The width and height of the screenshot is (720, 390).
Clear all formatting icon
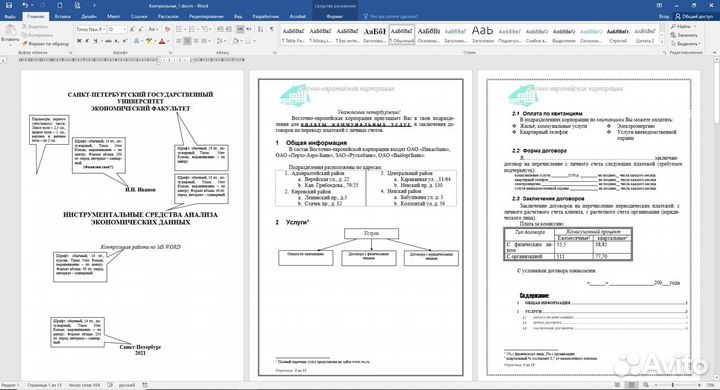point(167,29)
